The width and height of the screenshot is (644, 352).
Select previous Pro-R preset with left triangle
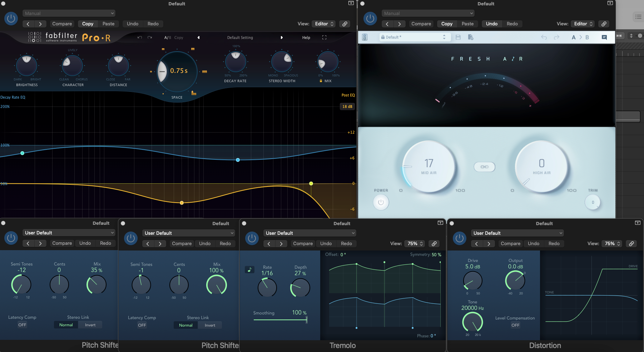[x=198, y=38]
